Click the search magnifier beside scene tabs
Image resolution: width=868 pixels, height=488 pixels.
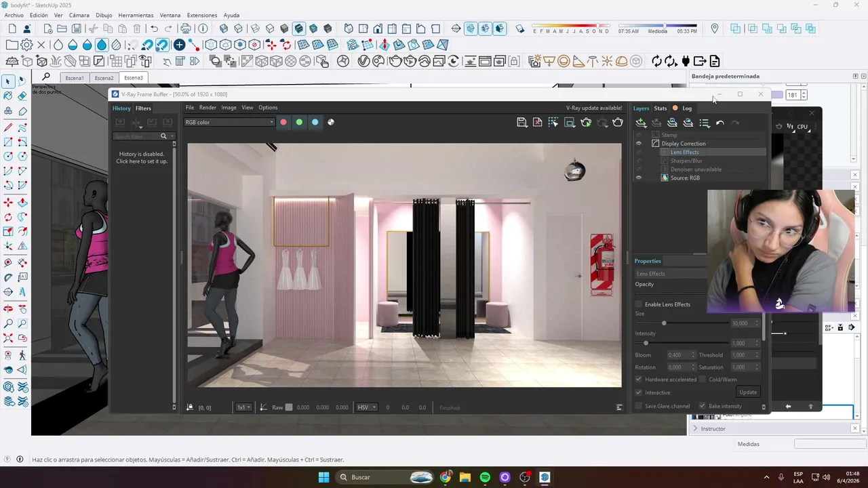[x=46, y=77]
